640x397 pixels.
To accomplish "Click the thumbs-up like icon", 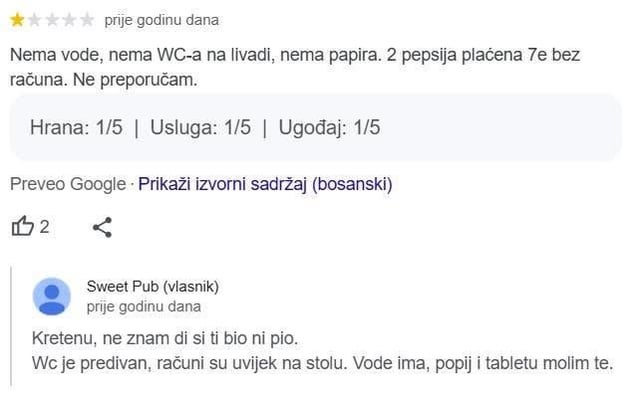I will [22, 226].
